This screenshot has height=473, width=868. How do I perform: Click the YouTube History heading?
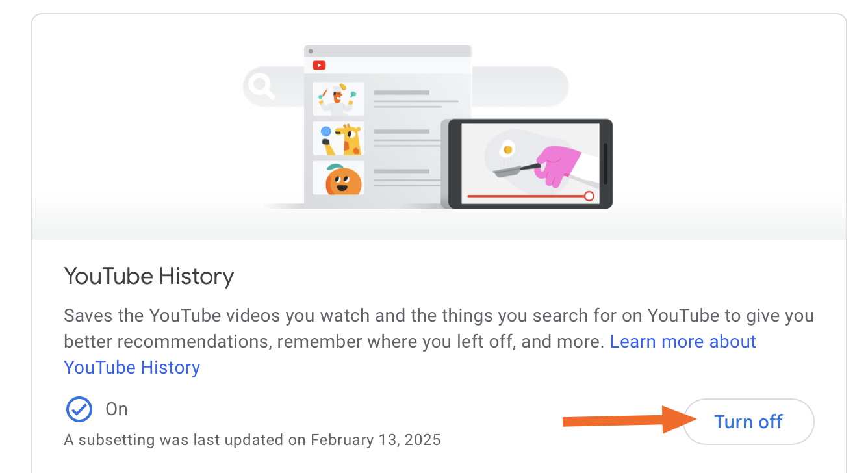click(x=149, y=277)
